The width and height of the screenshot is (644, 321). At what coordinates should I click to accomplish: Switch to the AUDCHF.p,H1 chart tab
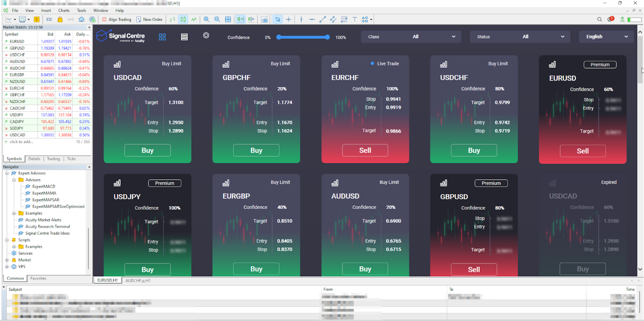click(138, 280)
